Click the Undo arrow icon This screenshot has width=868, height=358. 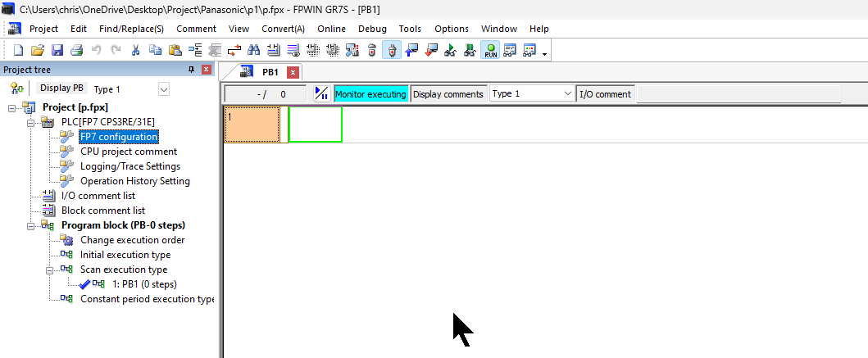click(97, 50)
